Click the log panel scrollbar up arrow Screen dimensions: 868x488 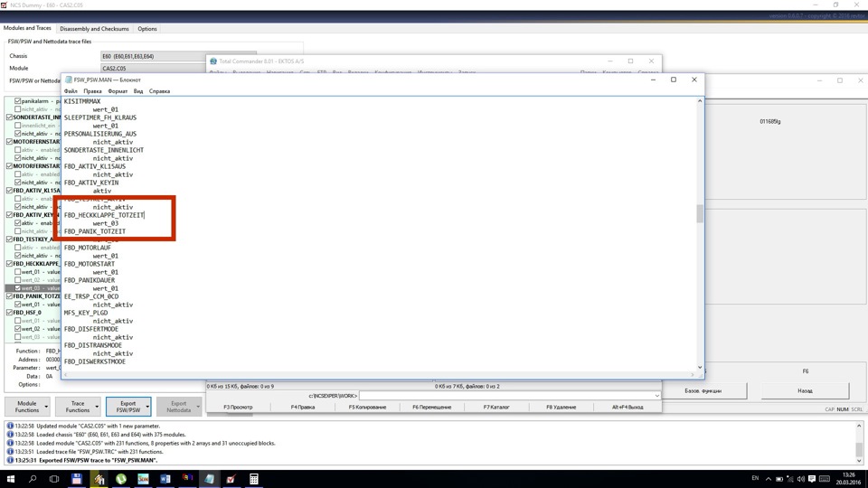pyautogui.click(x=859, y=426)
